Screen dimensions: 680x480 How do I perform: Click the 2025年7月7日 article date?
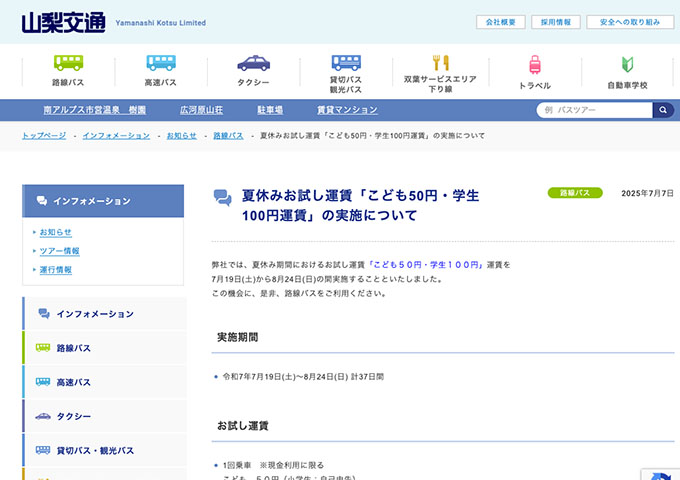pos(647,193)
